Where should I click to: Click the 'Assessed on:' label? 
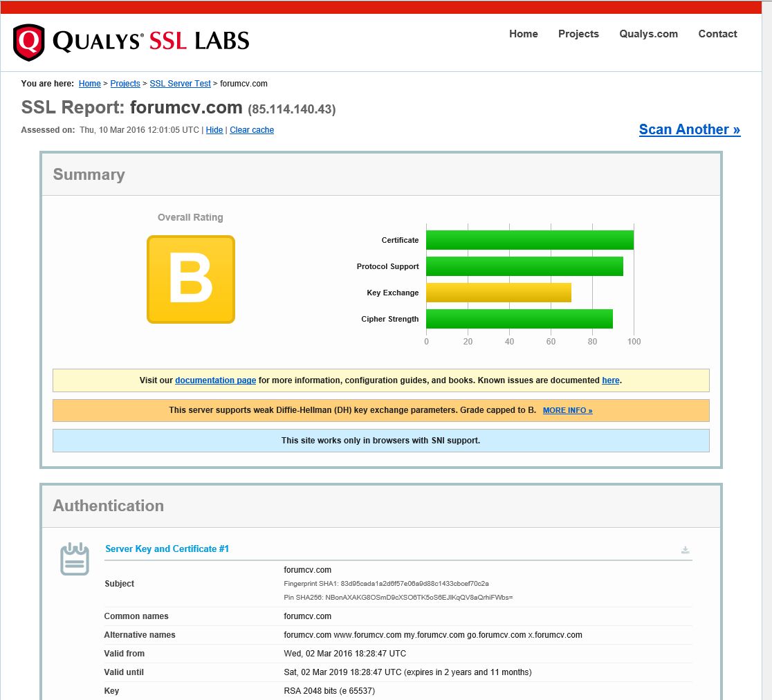(x=48, y=130)
